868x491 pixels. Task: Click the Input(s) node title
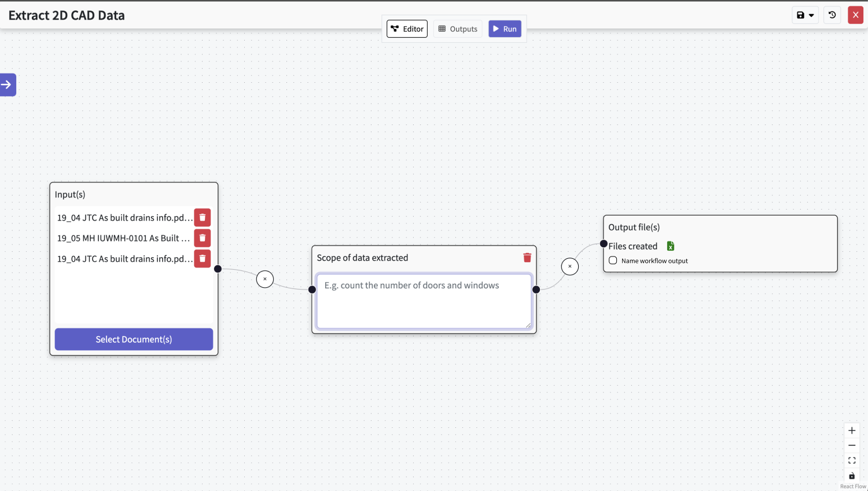click(70, 195)
